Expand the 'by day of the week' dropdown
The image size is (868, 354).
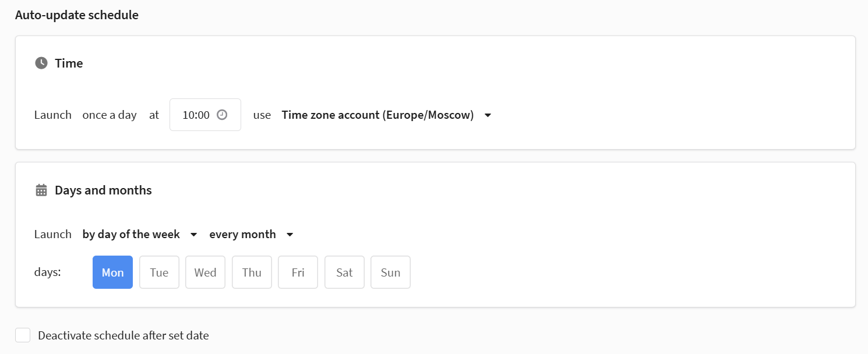(131, 234)
